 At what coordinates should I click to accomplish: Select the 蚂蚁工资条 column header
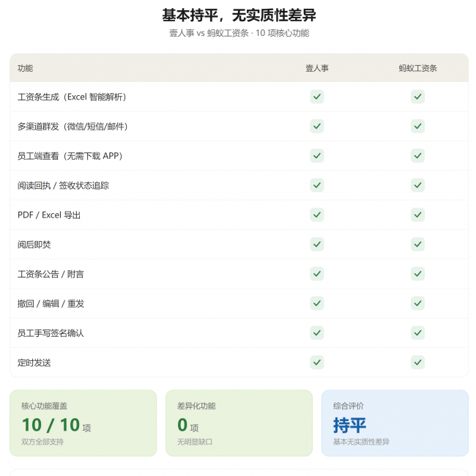click(417, 68)
